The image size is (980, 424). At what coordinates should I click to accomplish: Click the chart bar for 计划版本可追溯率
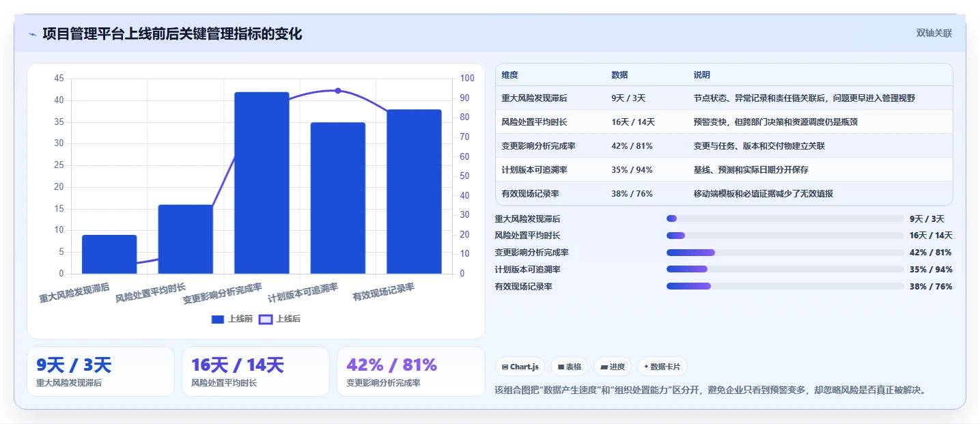338,198
